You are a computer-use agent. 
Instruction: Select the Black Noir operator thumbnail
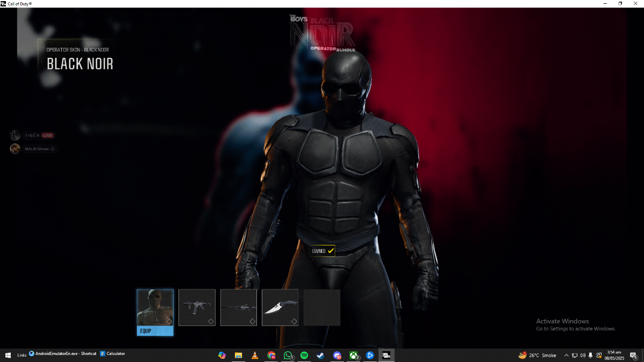(x=155, y=307)
